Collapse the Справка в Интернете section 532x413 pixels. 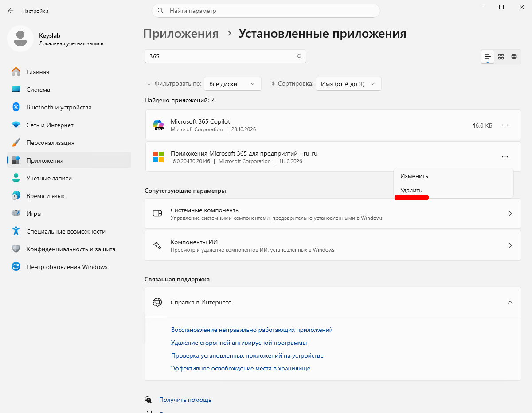pos(510,302)
